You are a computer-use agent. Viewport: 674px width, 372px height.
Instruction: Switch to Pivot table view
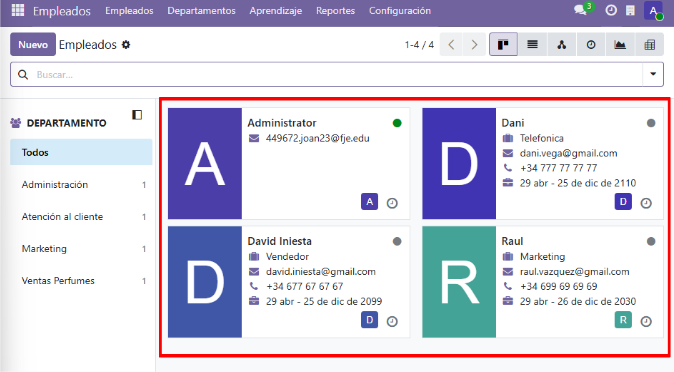tap(649, 44)
